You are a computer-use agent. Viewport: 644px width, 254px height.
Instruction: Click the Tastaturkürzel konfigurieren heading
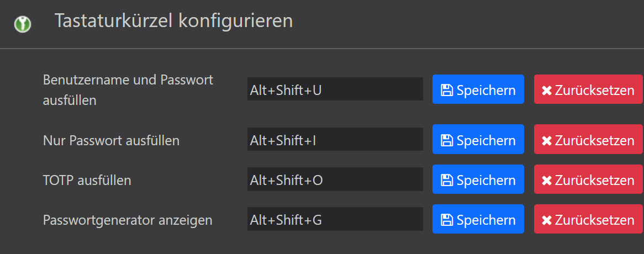173,21
